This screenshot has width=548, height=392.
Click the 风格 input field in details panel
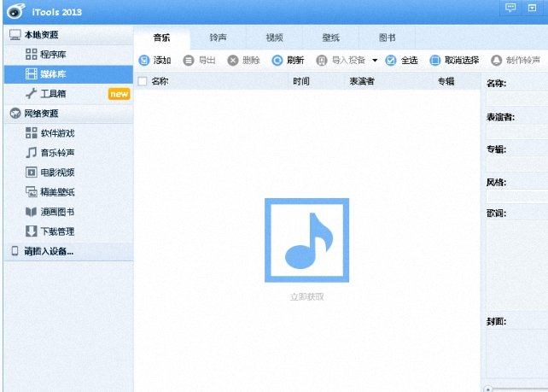coord(517,196)
